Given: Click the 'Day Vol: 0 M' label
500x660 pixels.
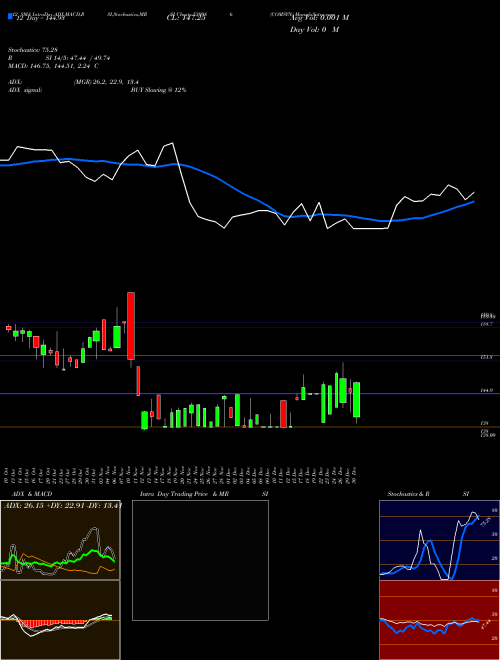Looking at the screenshot, I should point(314,30).
